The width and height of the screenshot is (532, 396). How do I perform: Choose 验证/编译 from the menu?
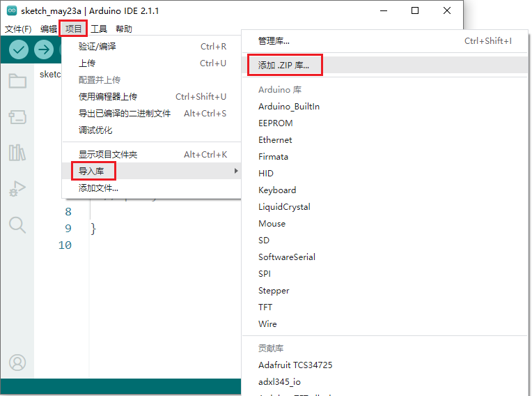click(x=152, y=47)
